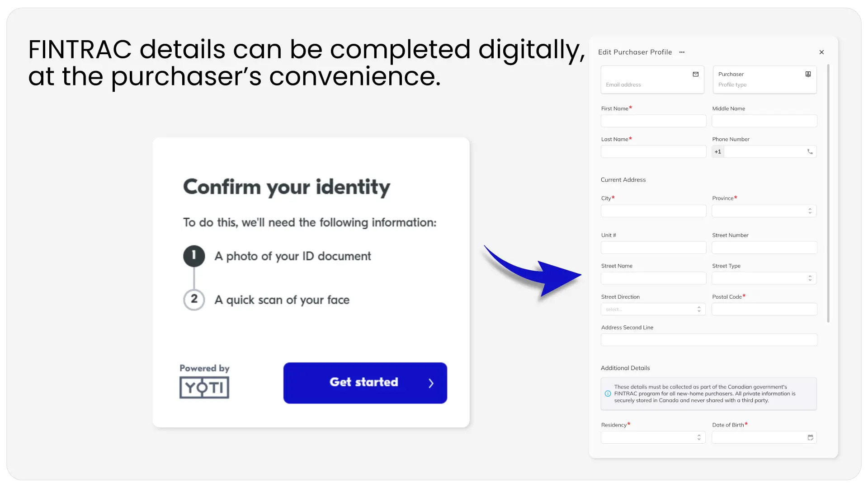The height and width of the screenshot is (488, 868).
Task: Click step 2 circle for face scan
Action: tap(194, 299)
